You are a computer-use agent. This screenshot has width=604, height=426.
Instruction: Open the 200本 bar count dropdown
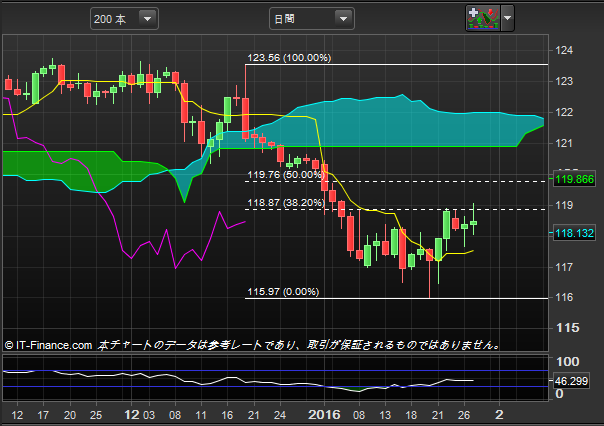point(124,18)
